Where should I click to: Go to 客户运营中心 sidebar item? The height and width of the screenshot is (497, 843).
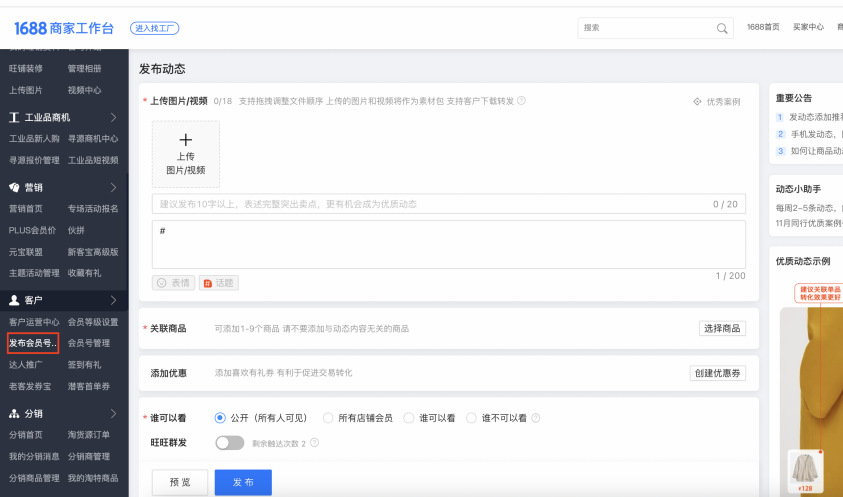coord(33,322)
